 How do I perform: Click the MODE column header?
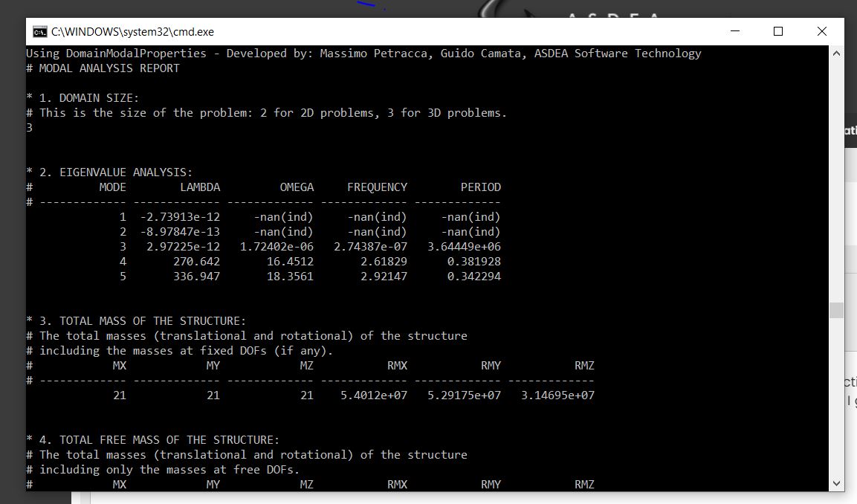tap(112, 187)
